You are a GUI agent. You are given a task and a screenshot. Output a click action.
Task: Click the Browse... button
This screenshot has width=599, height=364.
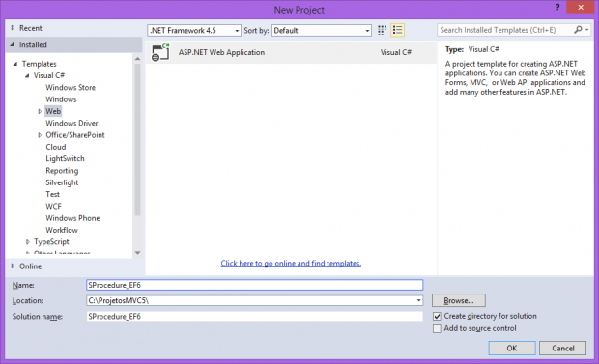[x=459, y=300]
